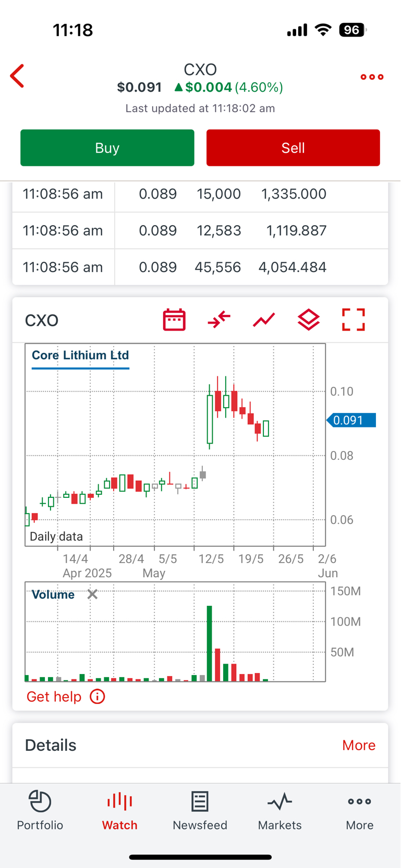Tap the green Buy button

(x=107, y=148)
